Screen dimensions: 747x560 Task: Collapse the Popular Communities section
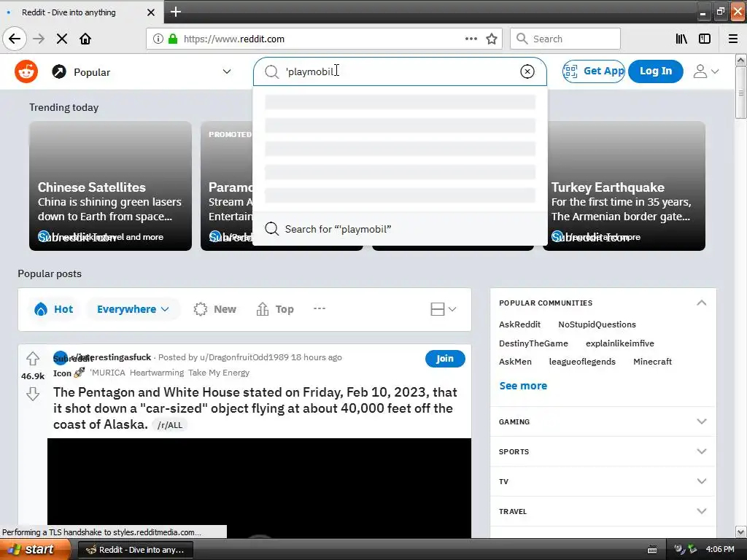[701, 303]
